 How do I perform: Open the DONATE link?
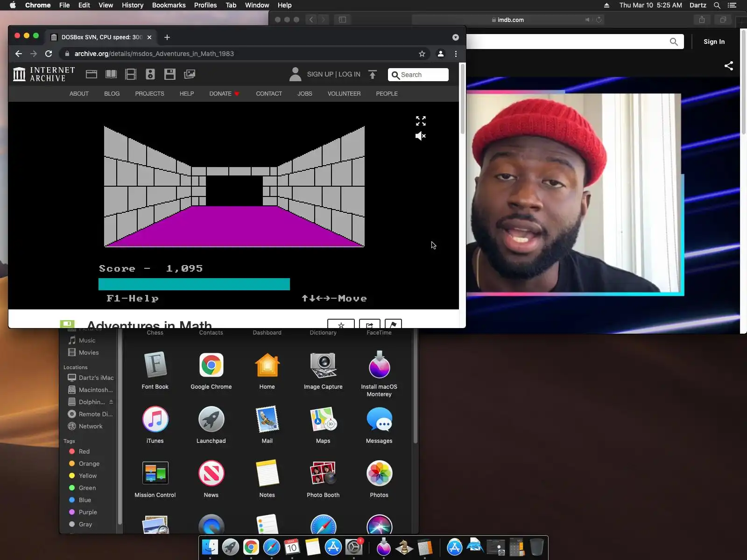click(224, 94)
